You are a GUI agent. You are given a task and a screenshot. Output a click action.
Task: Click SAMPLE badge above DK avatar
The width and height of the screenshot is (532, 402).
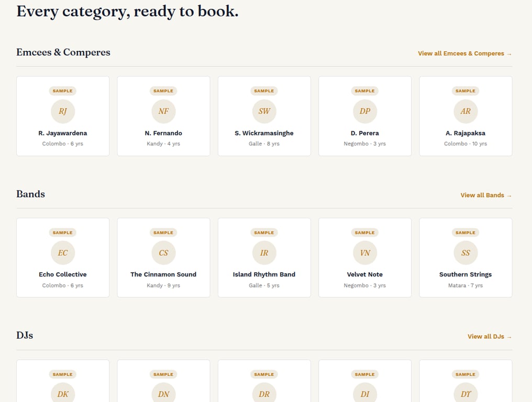(x=63, y=375)
